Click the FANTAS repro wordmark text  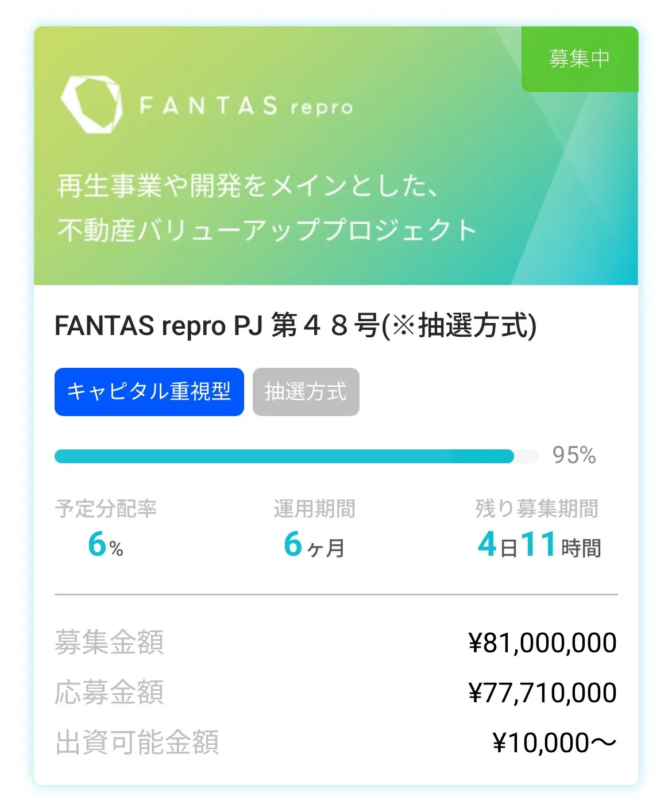(246, 106)
